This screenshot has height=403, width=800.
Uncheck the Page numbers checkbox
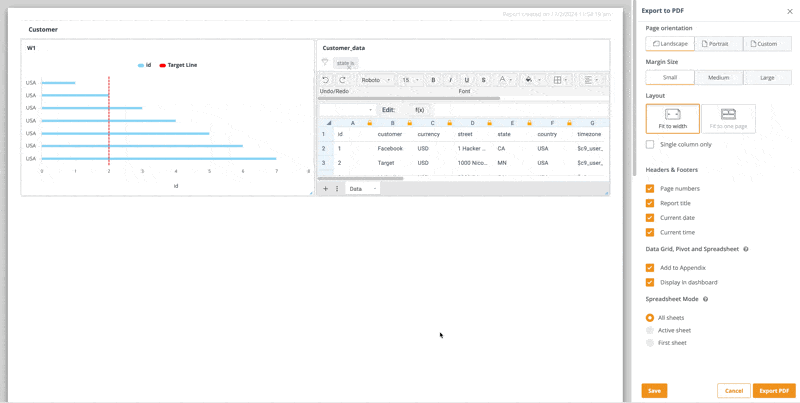point(650,188)
